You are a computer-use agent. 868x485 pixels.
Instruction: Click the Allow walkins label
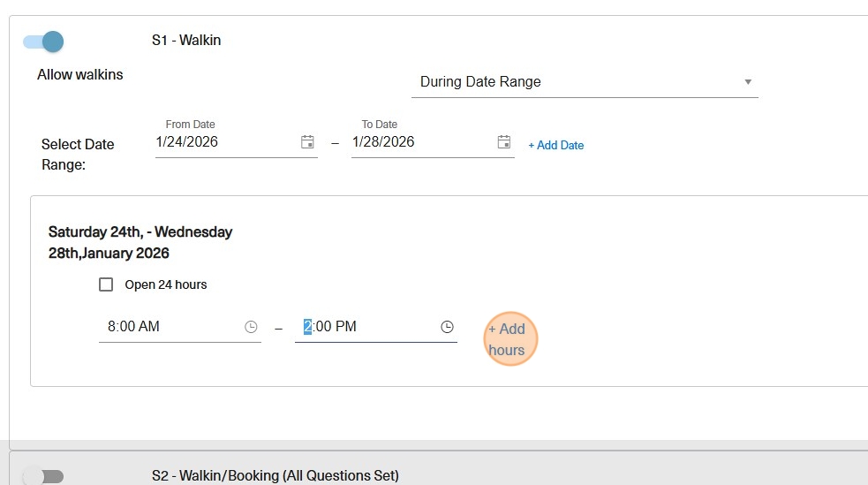pos(80,75)
